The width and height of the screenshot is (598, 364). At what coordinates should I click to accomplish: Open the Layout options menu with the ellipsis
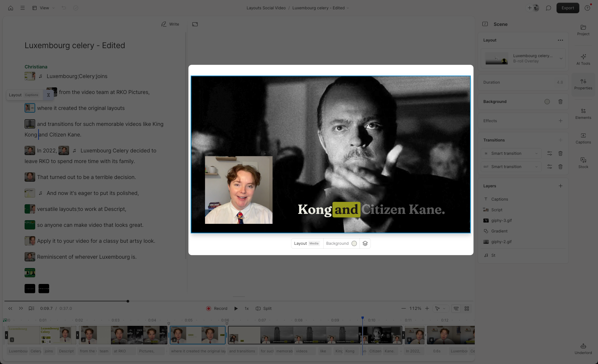[560, 40]
